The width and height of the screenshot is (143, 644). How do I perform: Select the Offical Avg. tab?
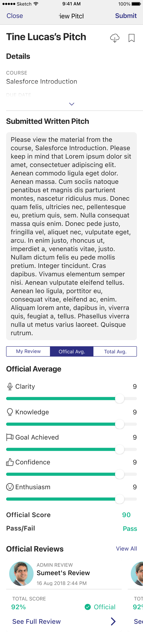pyautogui.click(x=72, y=351)
